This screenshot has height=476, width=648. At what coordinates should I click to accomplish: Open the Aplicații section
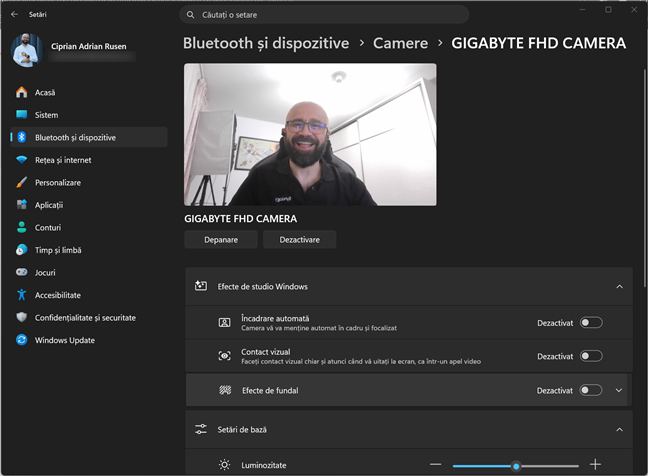[x=89, y=205]
